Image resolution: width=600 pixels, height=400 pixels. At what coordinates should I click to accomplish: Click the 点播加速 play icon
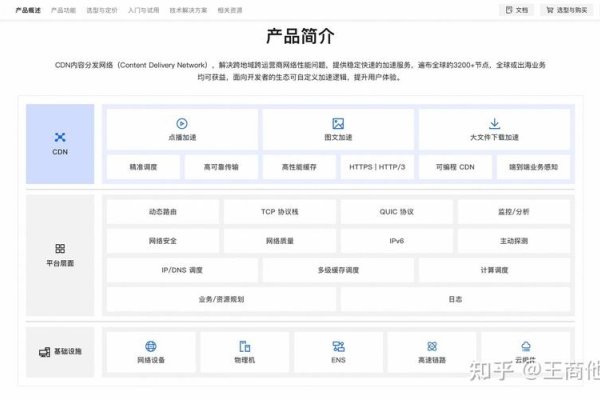[182, 124]
